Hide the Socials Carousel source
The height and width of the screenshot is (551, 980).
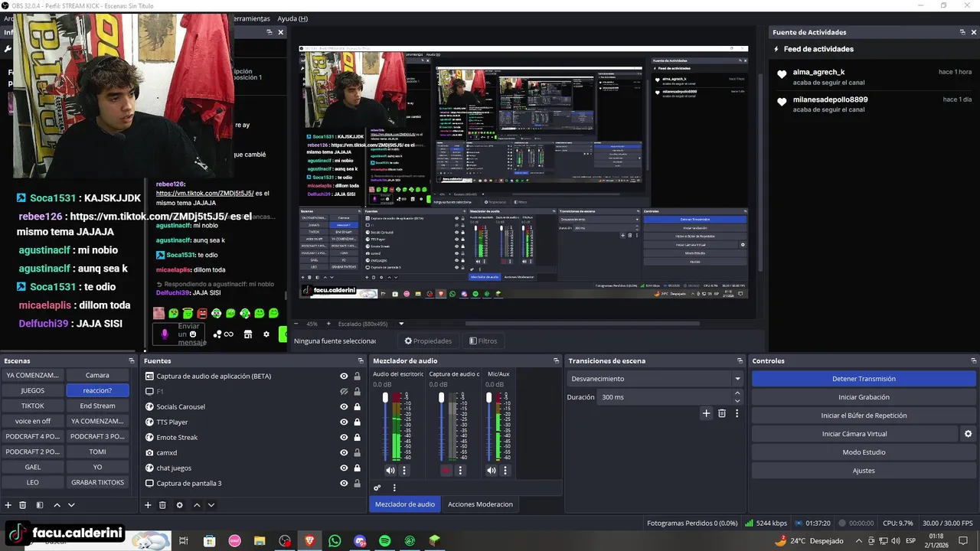(x=344, y=407)
